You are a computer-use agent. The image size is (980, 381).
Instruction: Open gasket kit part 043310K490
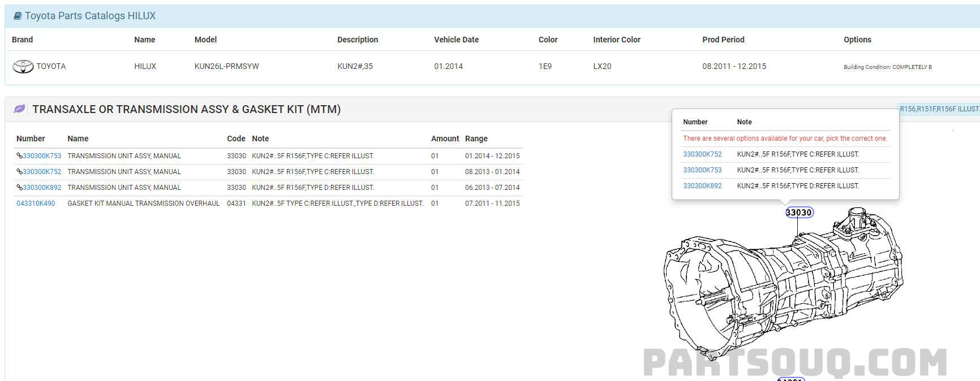(36, 204)
